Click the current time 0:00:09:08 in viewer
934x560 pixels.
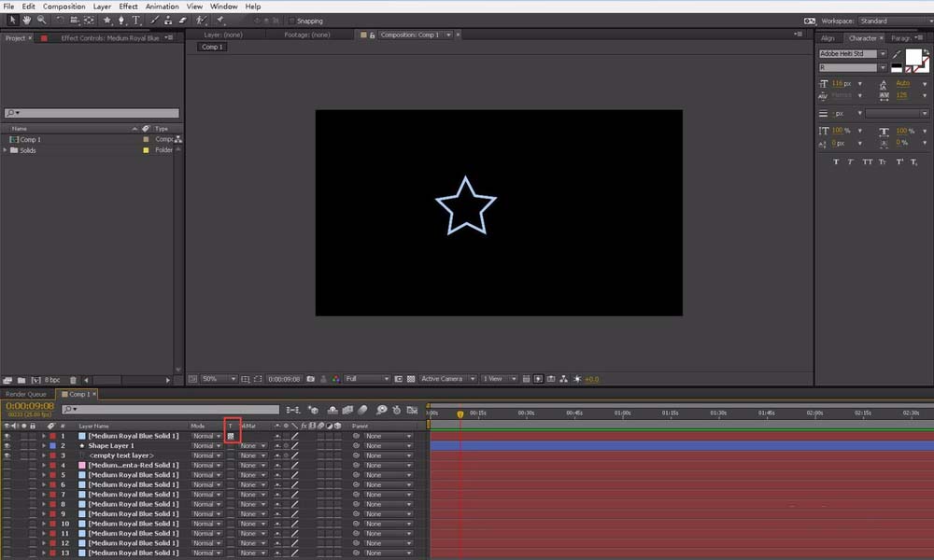tap(284, 379)
